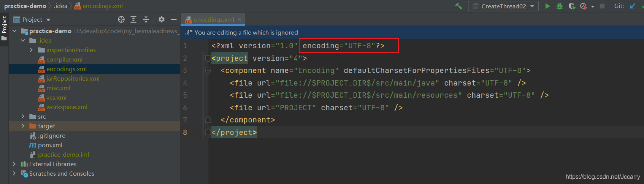
Task: Click the Stop process square icon
Action: [x=602, y=6]
